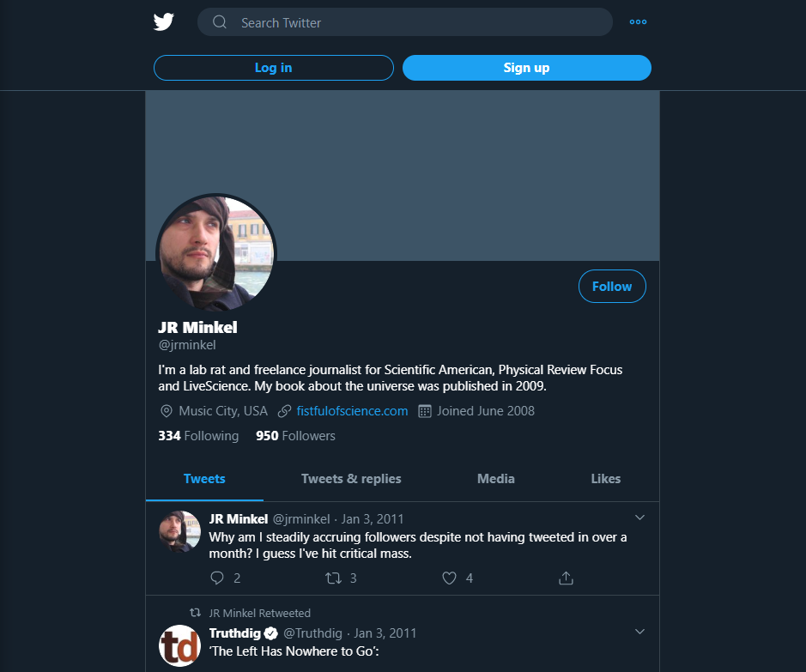The height and width of the screenshot is (672, 806).
Task: Click the Twitter bird logo
Action: [x=163, y=22]
